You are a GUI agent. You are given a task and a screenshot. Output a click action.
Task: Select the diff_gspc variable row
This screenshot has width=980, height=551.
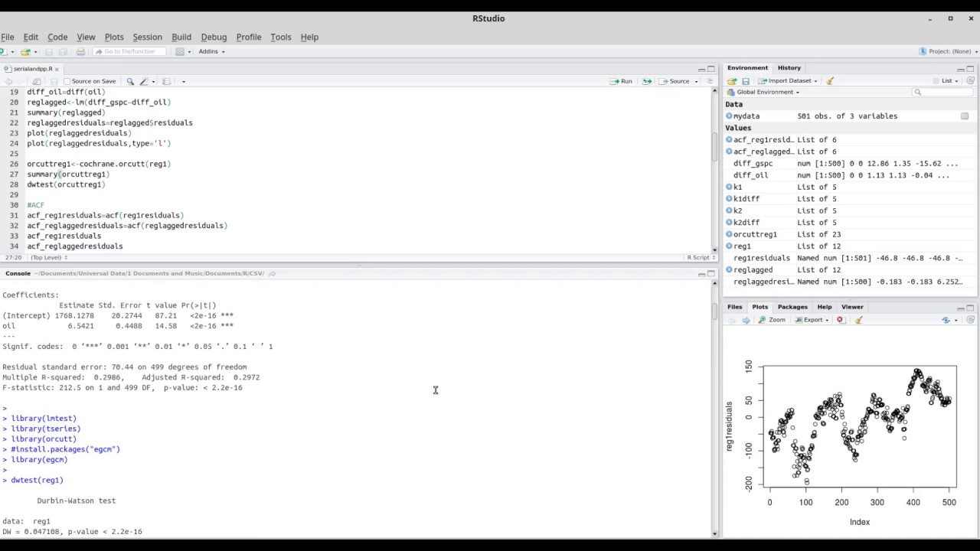pos(850,164)
